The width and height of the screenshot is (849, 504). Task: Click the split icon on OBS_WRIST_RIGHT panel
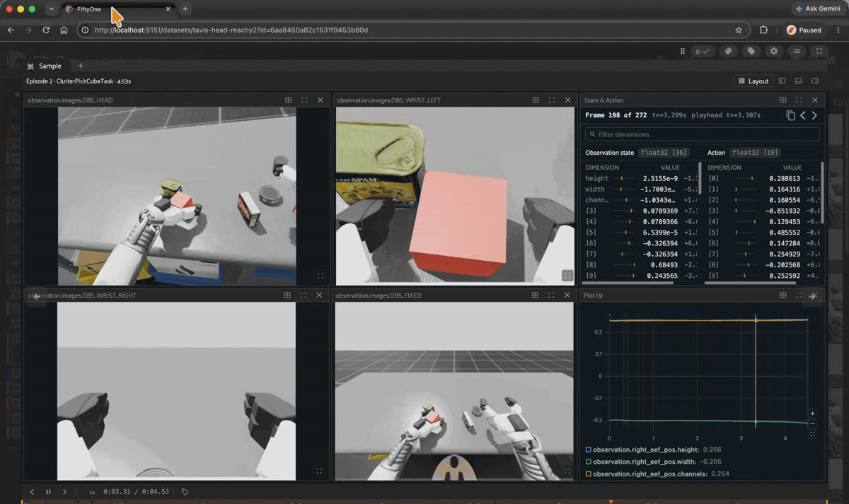coord(287,295)
